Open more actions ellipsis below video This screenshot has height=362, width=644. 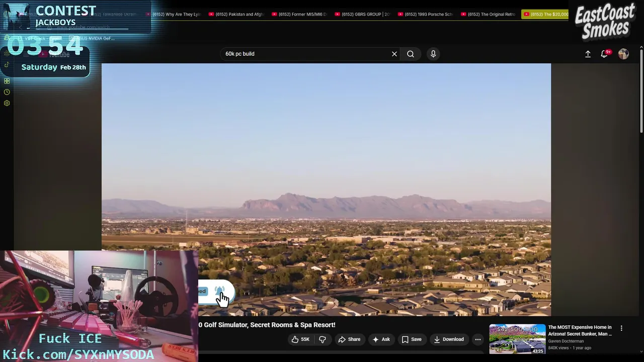point(478,339)
